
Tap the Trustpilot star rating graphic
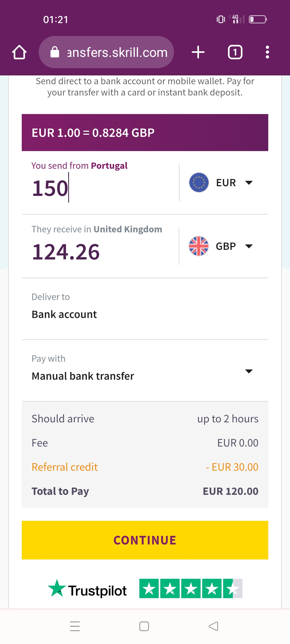pyautogui.click(x=191, y=588)
